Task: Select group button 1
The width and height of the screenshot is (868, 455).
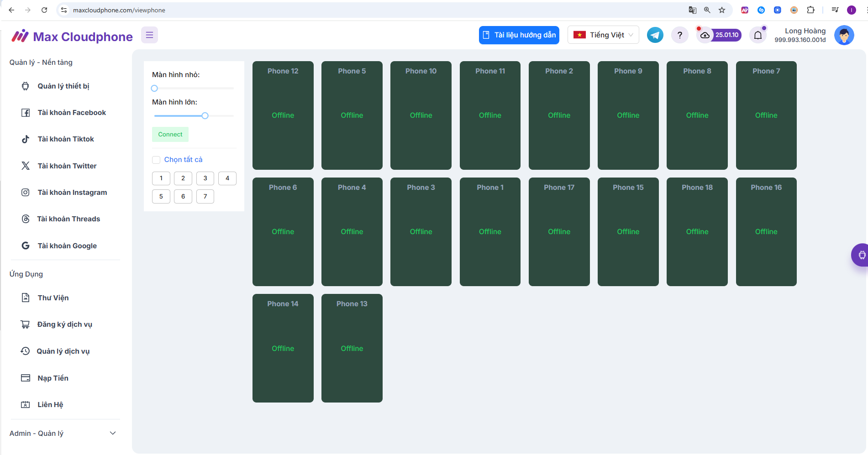Action: click(x=161, y=178)
